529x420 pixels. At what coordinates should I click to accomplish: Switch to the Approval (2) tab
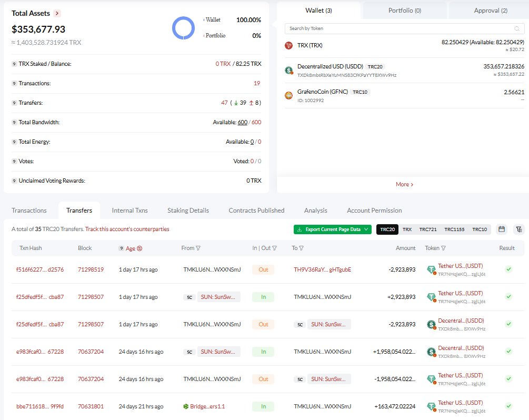coord(491,11)
